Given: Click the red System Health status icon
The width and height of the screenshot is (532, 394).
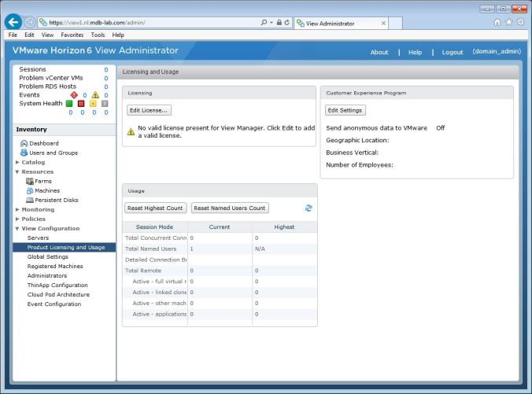Looking at the screenshot, I should click(x=81, y=102).
